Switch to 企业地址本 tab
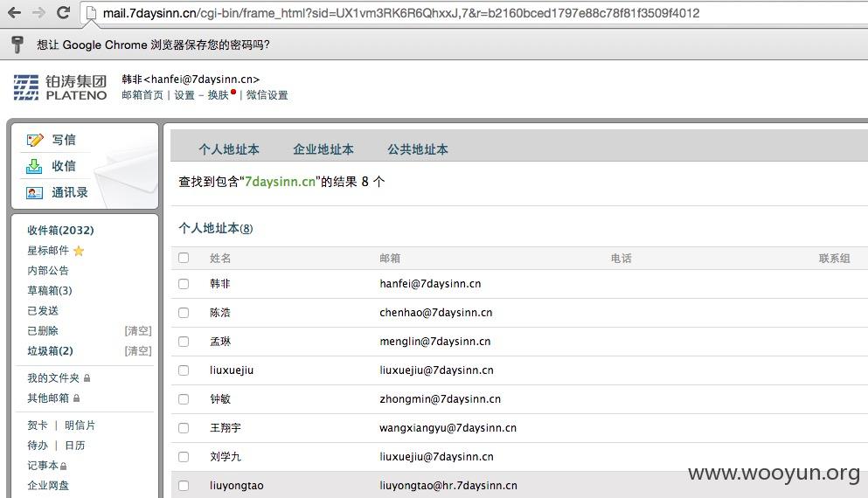This screenshot has width=868, height=498. click(323, 149)
